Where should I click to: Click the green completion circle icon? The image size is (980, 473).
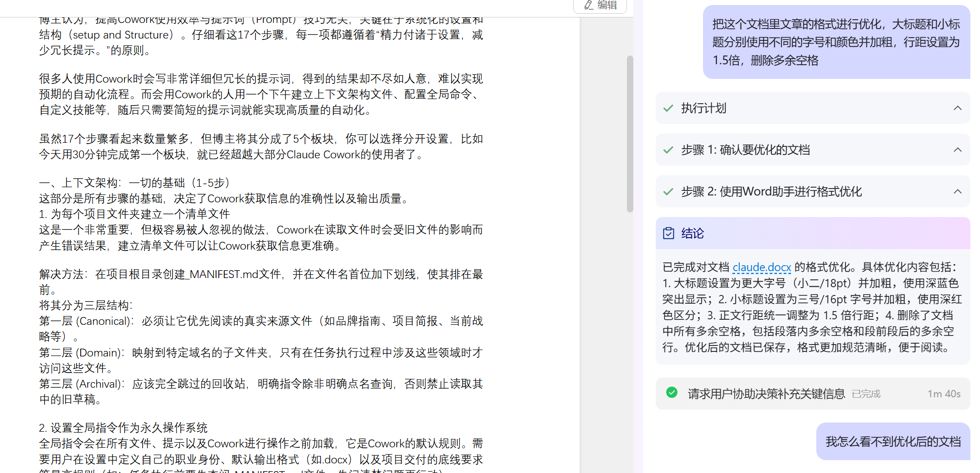coord(672,392)
